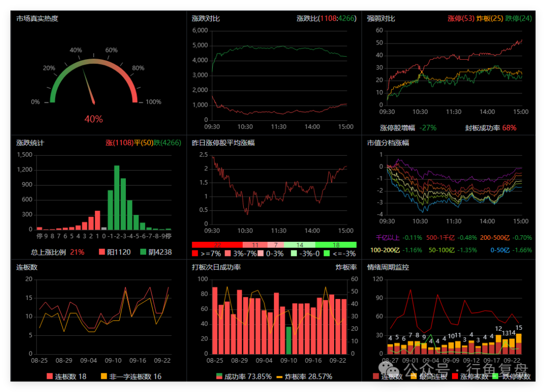Toggle the 涨停家数 legend entry
Image resolution: width=546 pixels, height=392 pixels.
pos(470,376)
